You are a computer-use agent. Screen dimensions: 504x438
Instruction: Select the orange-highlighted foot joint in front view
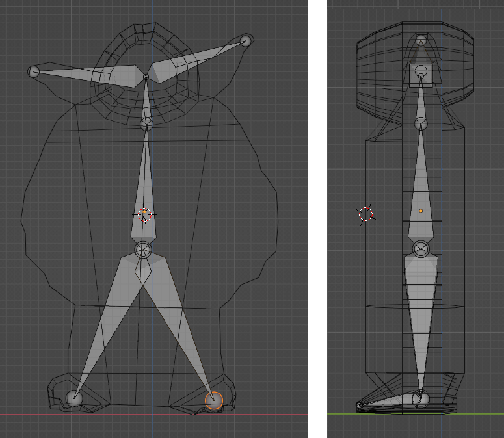coord(214,400)
